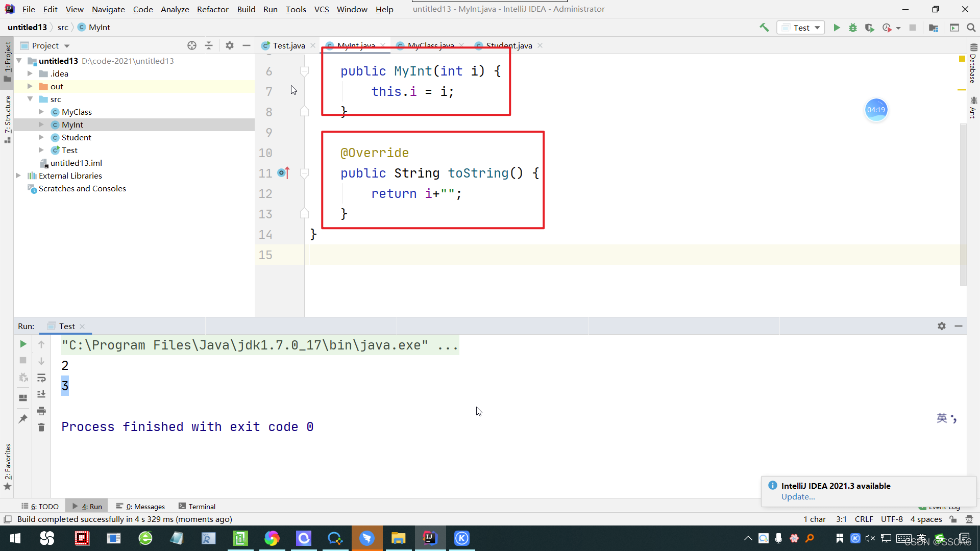Pin the Run tab
The width and height of the screenshot is (980, 551).
(23, 419)
